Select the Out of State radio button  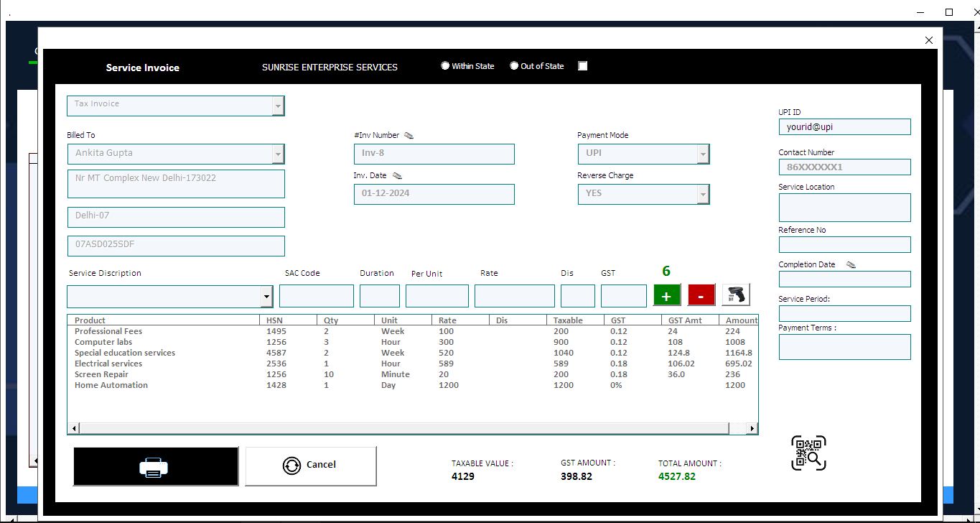pos(514,66)
